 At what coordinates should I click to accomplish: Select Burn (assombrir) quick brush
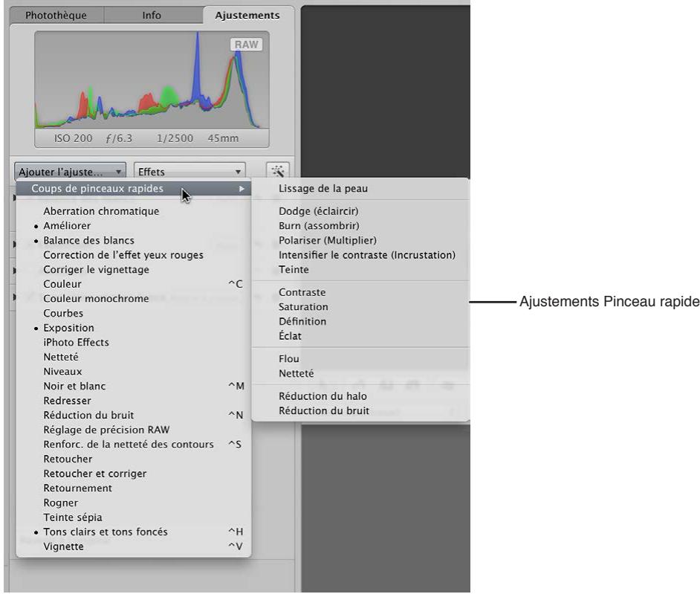pyautogui.click(x=360, y=225)
